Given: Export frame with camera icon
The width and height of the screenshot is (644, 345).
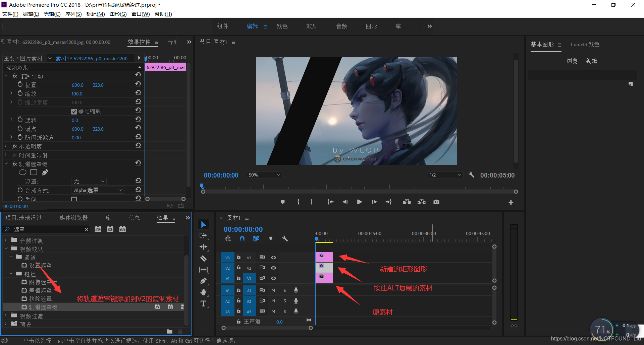Looking at the screenshot, I should pyautogui.click(x=436, y=202).
